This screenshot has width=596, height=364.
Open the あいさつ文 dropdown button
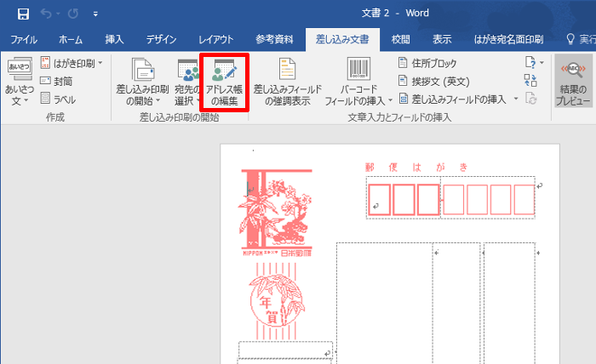[20, 82]
